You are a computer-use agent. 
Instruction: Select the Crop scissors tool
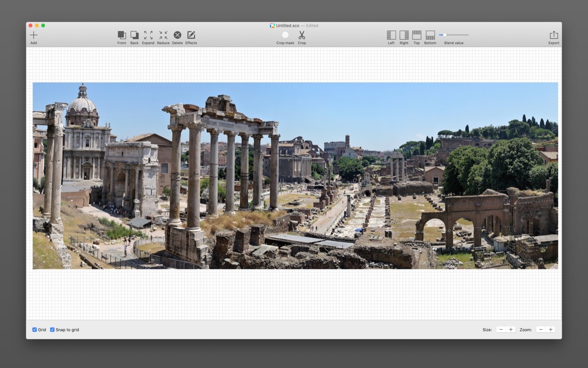coord(302,35)
